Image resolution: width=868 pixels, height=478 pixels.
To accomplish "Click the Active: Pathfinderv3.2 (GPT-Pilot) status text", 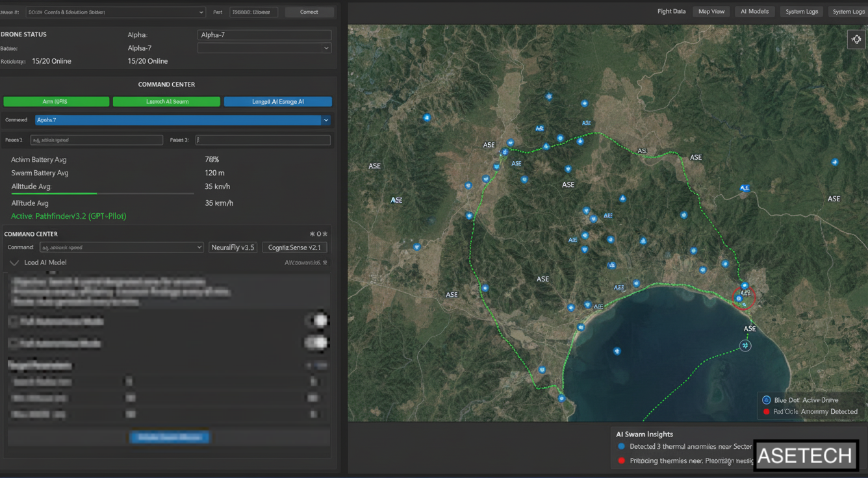I will [69, 216].
